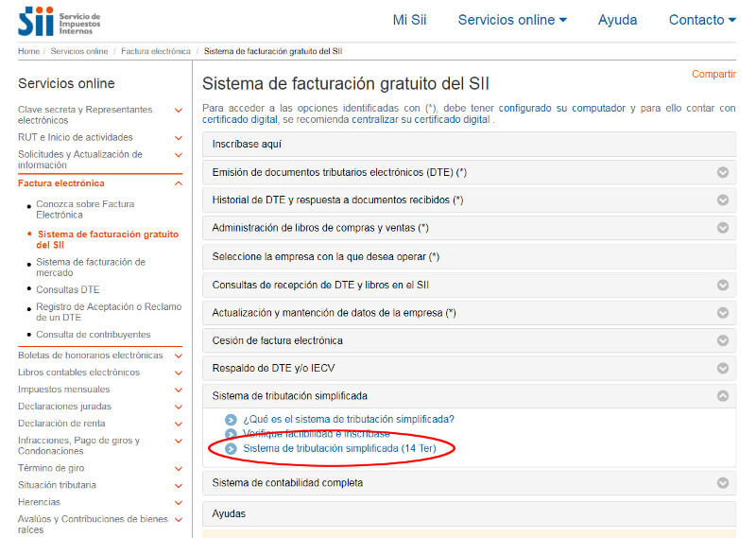Viewport: 756px width, 538px height.
Task: Expand 'Sistema de contabilidad completa' accordion
Action: pos(723,483)
